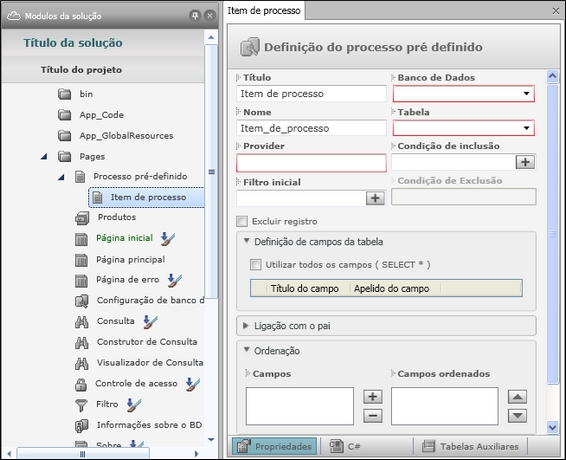Click scroll-down arrow in properties panel

tap(552, 427)
